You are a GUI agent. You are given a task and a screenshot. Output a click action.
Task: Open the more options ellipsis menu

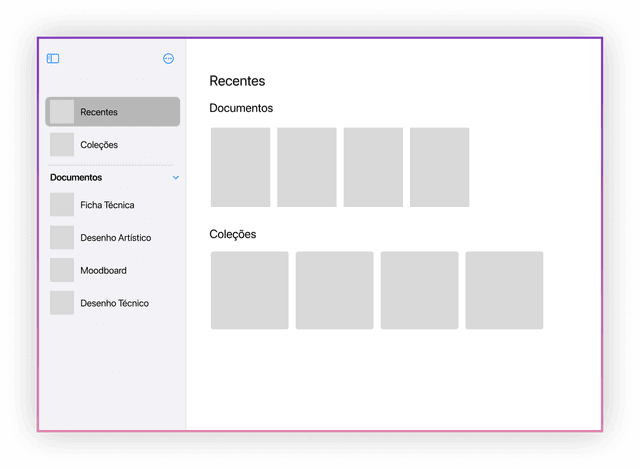[168, 59]
